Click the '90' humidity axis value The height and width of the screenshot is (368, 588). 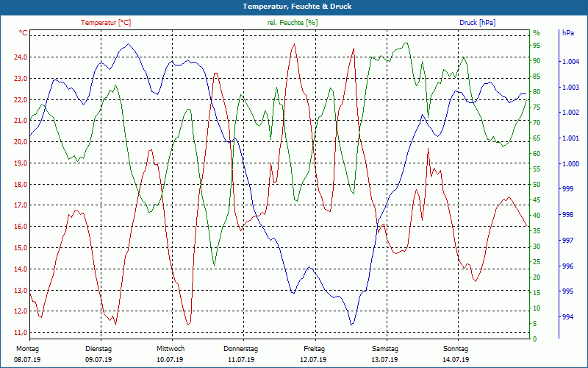tap(537, 61)
